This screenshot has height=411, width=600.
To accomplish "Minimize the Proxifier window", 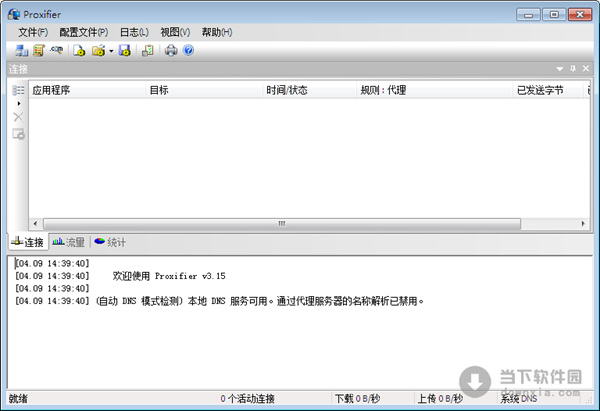I will [528, 15].
